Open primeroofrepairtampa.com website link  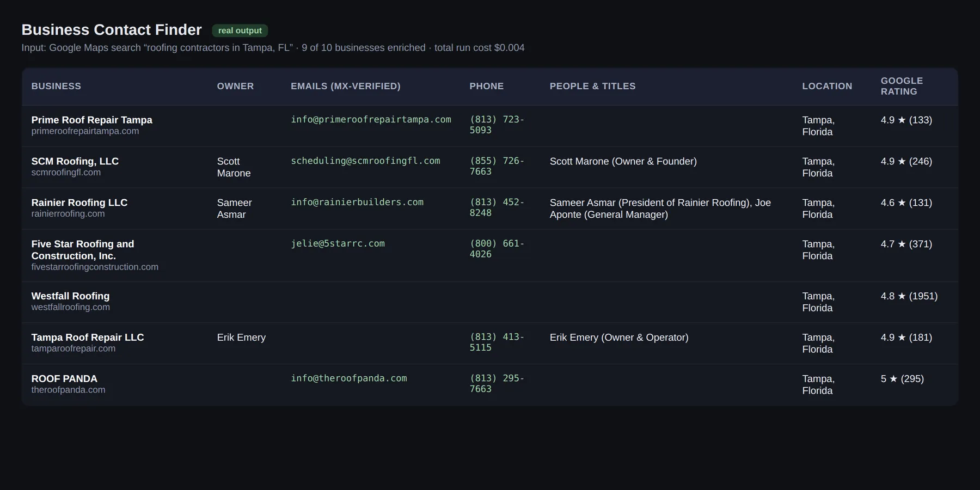pyautogui.click(x=85, y=131)
